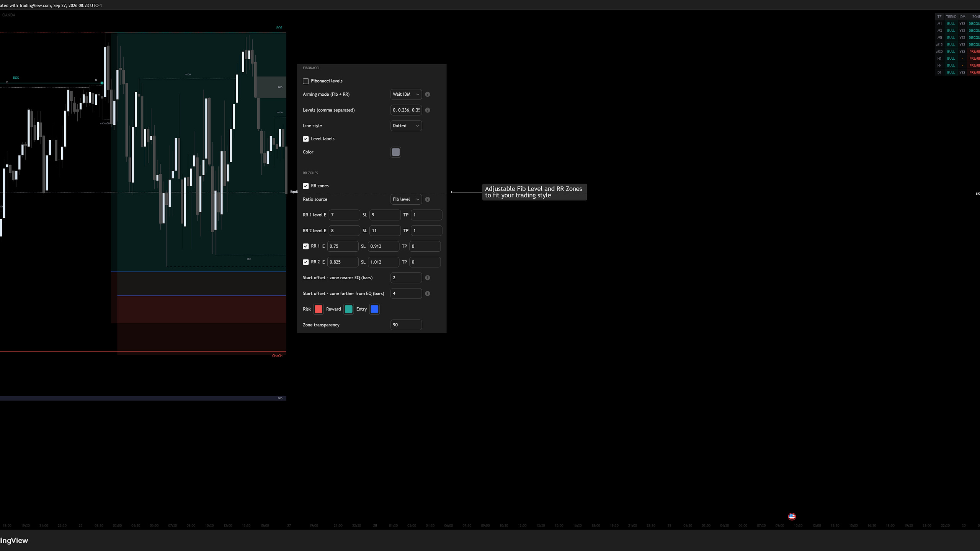Image resolution: width=980 pixels, height=551 pixels.
Task: Open the Fibonacci Color swatch
Action: point(395,152)
